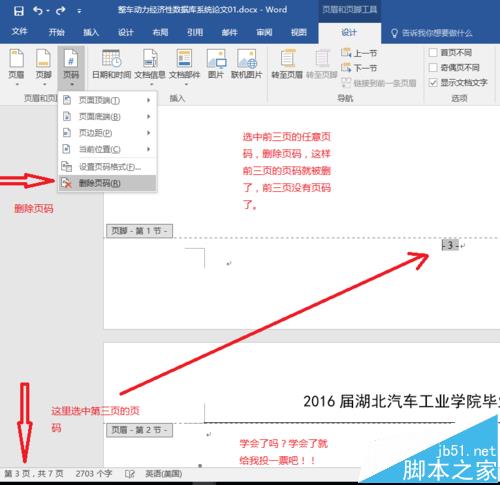Screen dimensions: 500x485
Task: Click the proofing check icon in status bar
Action: [x=130, y=474]
